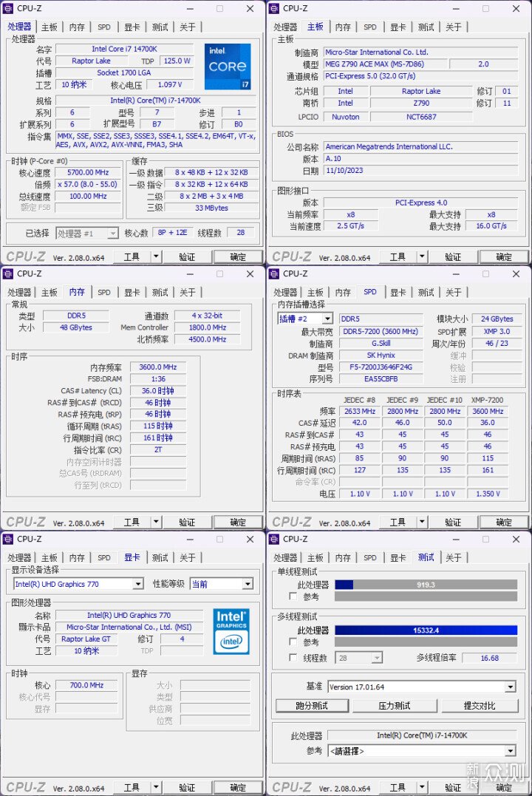Click CPU-Z title icon in 内存 window

click(x=8, y=273)
